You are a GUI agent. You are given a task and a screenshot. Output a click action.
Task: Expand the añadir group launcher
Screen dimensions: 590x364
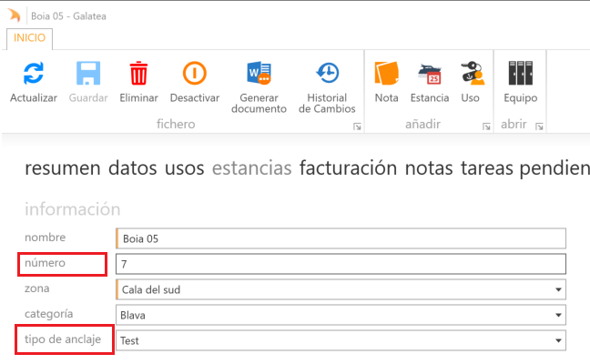484,126
